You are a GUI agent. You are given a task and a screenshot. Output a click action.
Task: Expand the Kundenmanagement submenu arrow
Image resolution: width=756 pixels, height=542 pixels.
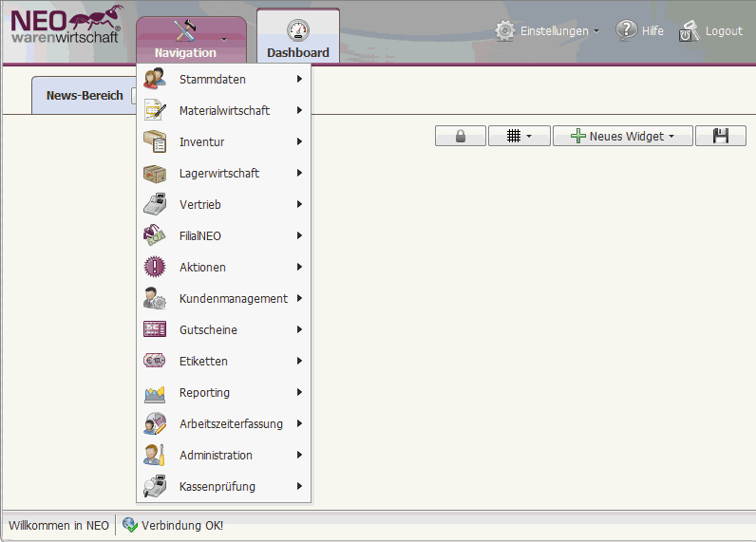click(x=299, y=298)
